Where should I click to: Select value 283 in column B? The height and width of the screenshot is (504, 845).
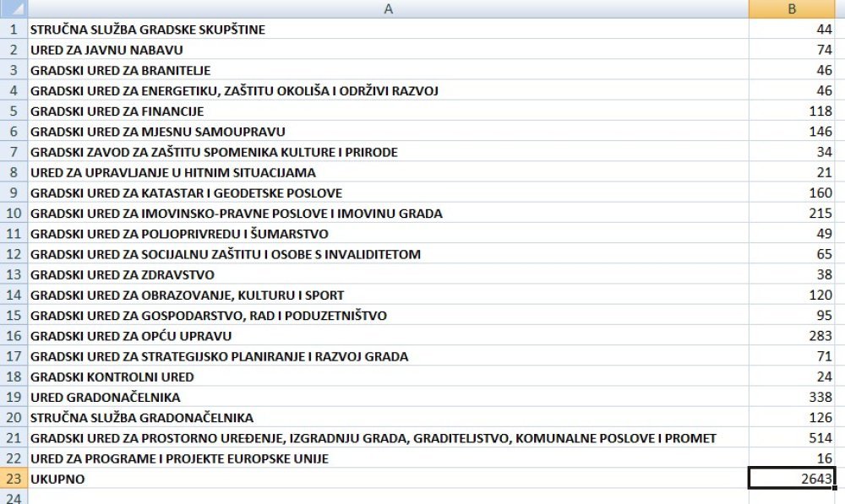point(792,336)
